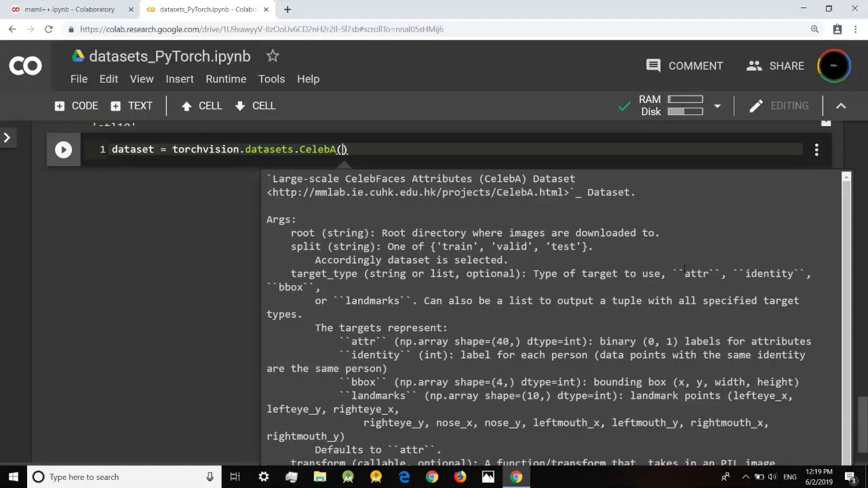
Task: Open the Chrome profile icon in the toolbar
Action: pyautogui.click(x=837, y=29)
